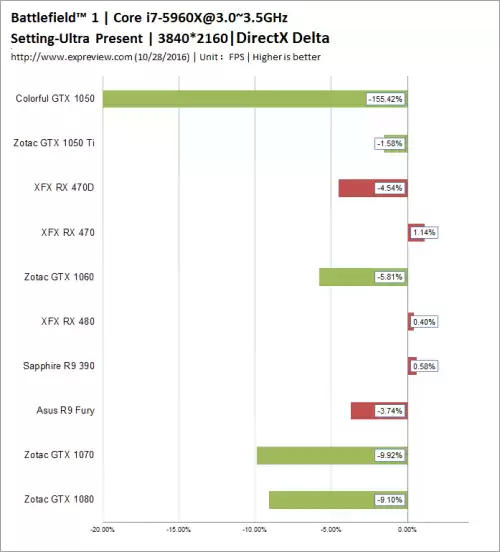Viewport: 500px width, 552px height.
Task: Click the Sapphire R9 390 axis label
Action: coord(59,366)
